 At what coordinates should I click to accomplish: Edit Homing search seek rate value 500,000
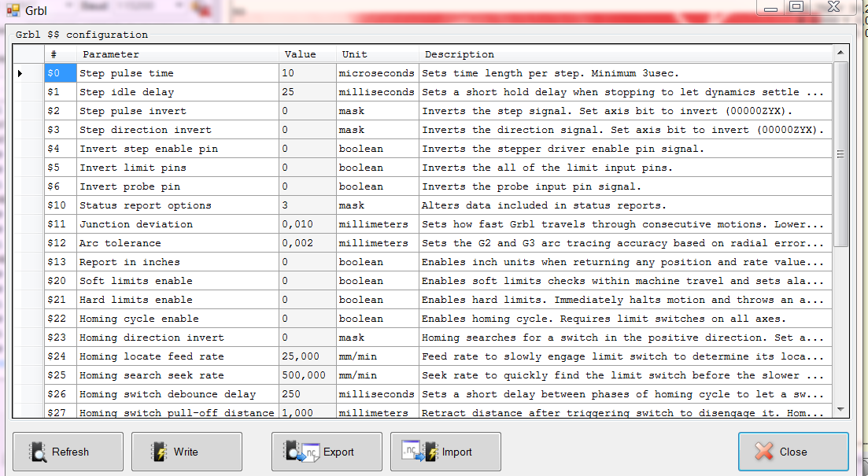(308, 375)
